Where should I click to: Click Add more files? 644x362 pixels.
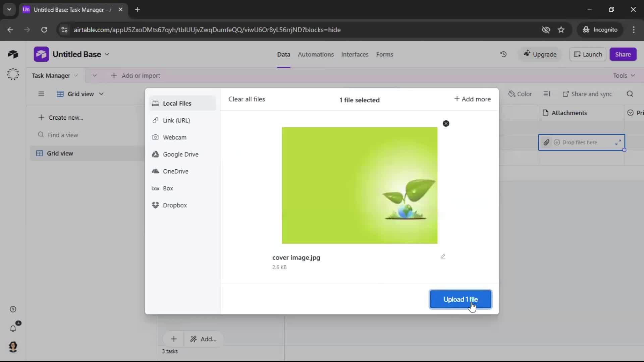click(472, 99)
